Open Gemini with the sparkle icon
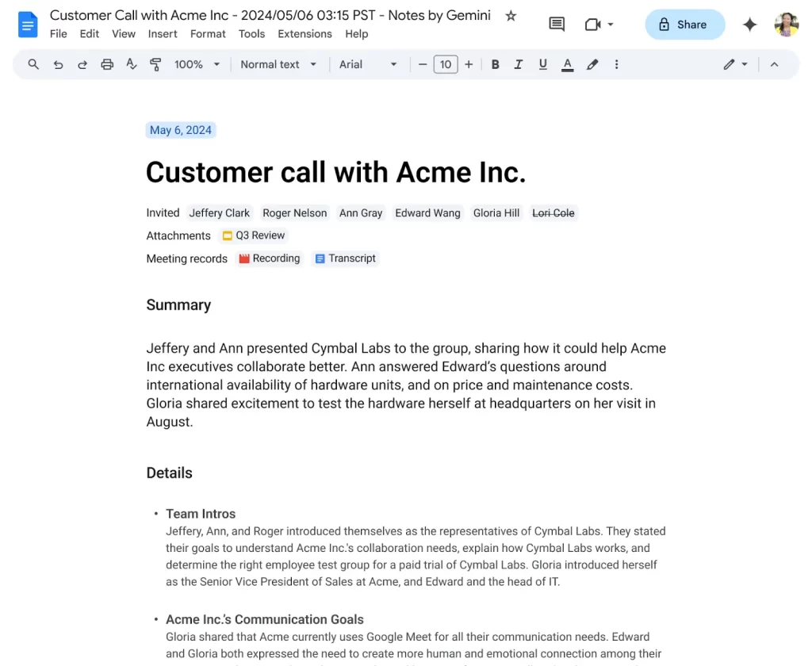Screen dimensions: 812x666 coord(749,24)
